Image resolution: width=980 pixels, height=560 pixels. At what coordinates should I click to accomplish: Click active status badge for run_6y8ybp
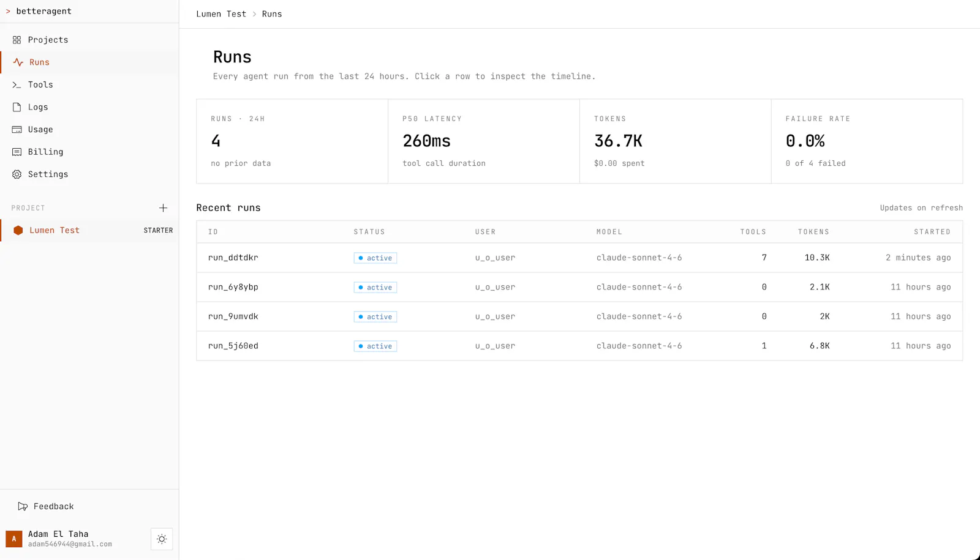(x=375, y=288)
